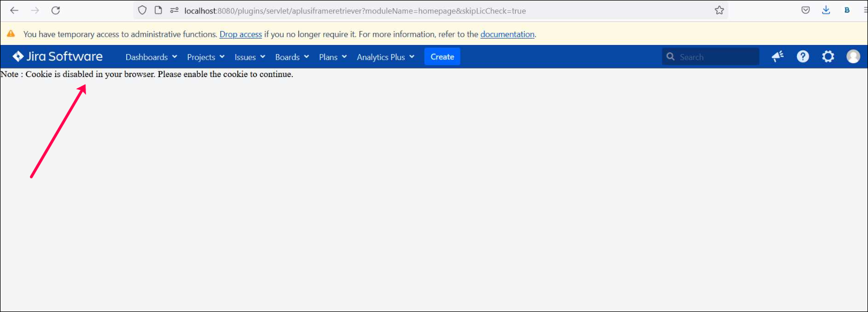
Task: Open the Help question mark icon
Action: (803, 57)
